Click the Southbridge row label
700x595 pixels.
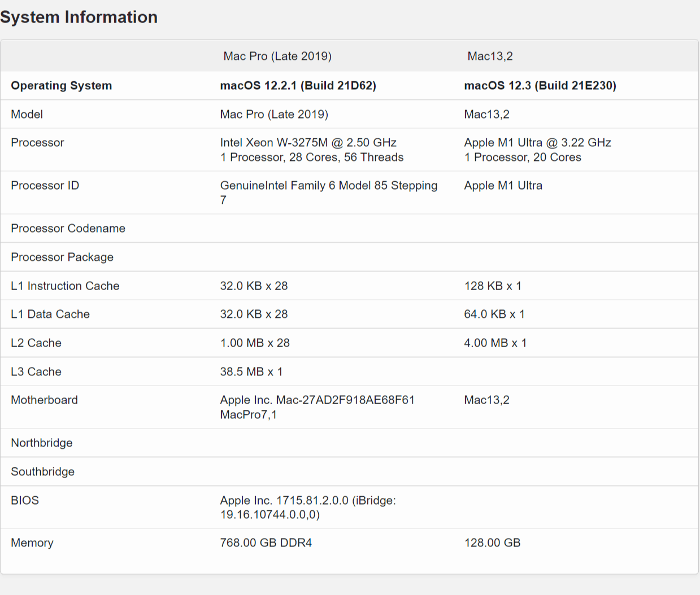click(x=43, y=471)
